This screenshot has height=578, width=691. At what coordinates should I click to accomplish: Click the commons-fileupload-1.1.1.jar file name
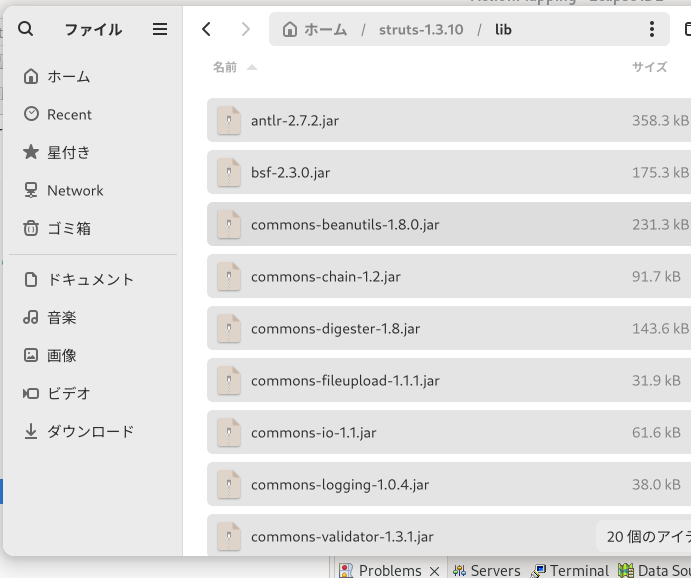pos(346,381)
